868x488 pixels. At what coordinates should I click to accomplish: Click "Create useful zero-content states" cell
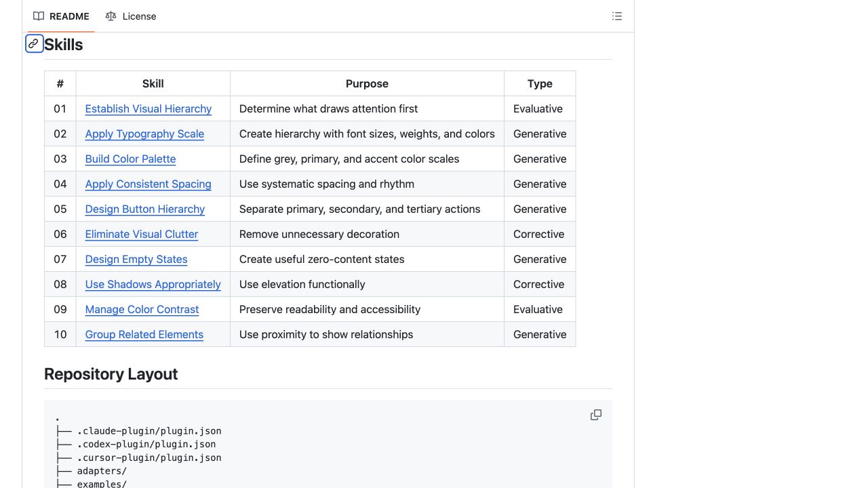pyautogui.click(x=367, y=260)
